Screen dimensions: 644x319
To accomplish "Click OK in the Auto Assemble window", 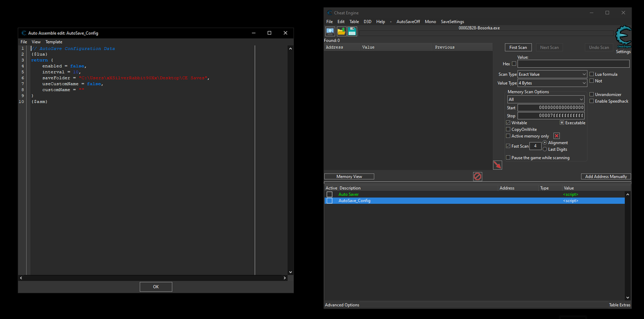I will (x=156, y=286).
